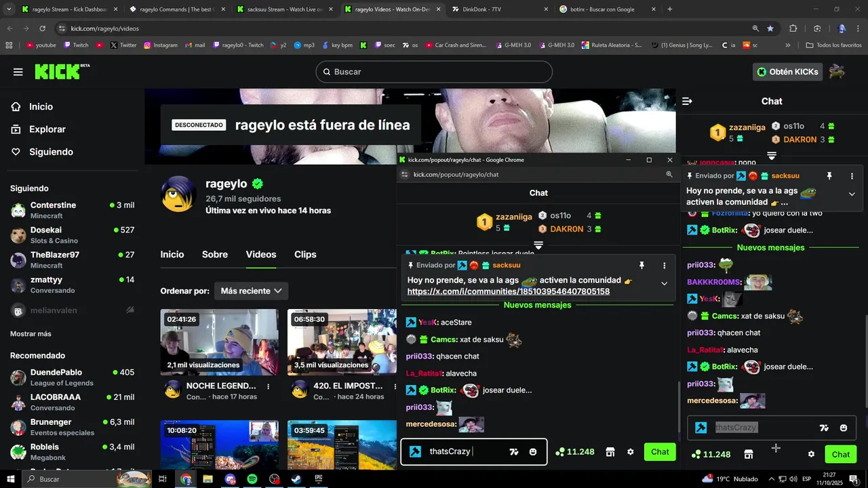Open the x.com communities link in pinned message
Screen dimensions: 868x488
[x=508, y=291]
